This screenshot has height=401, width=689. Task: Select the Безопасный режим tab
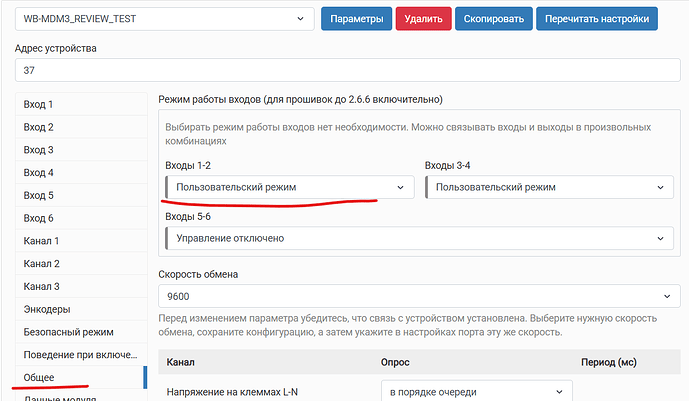81,332
